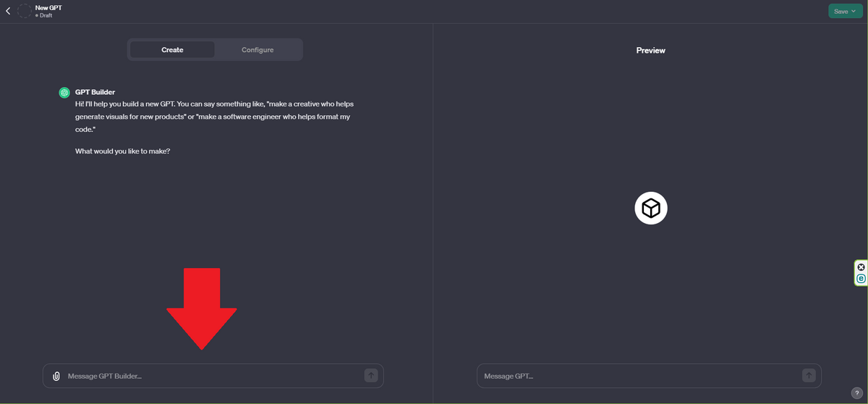Switch to the Configure tab
Screen dimensions: 868x404
click(x=258, y=50)
